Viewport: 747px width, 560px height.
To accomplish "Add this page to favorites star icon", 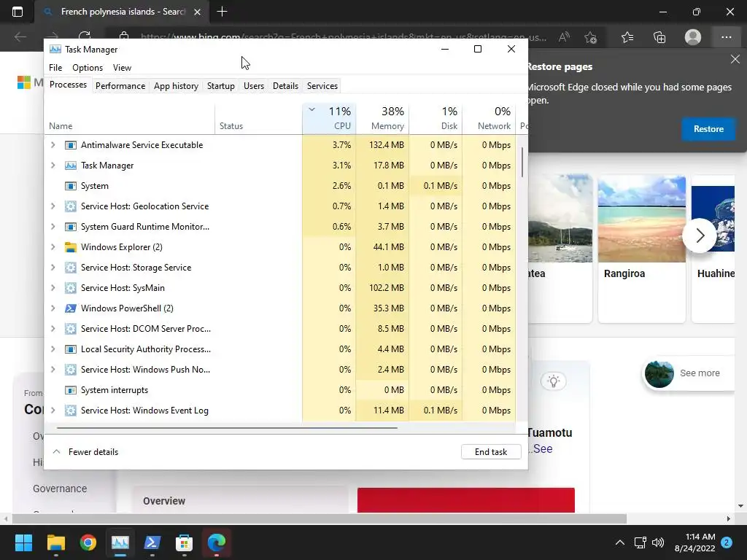I will (591, 37).
